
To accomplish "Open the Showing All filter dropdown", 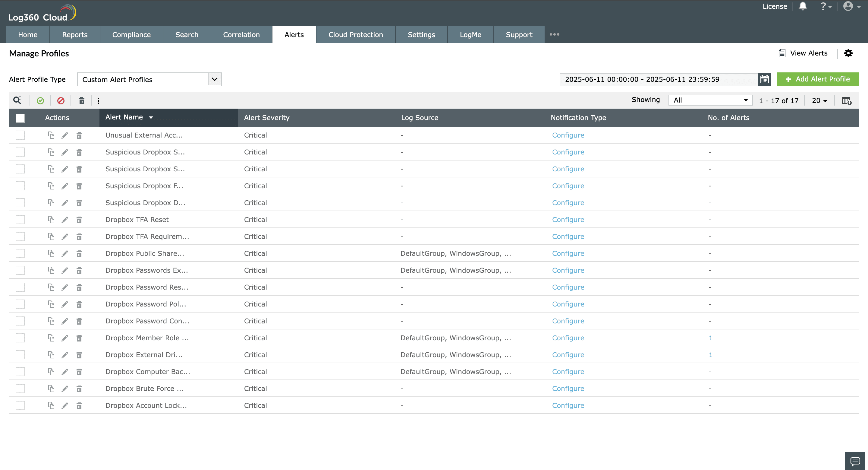I will (710, 100).
